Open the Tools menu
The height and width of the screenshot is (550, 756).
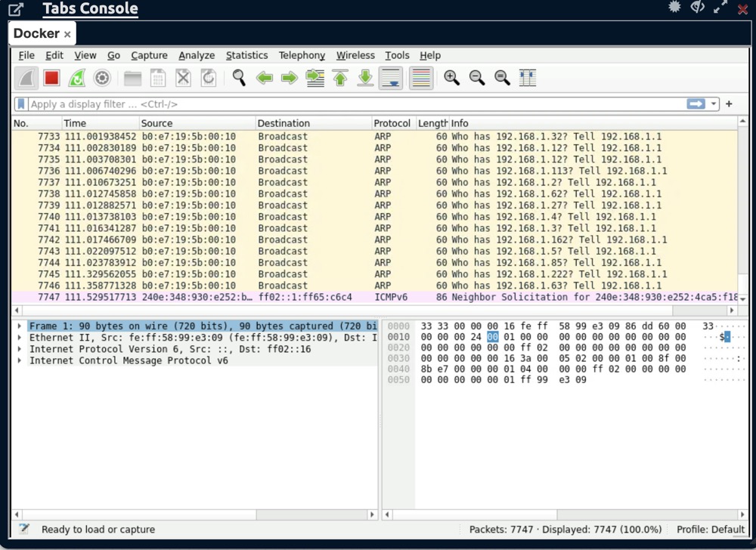[x=398, y=55]
